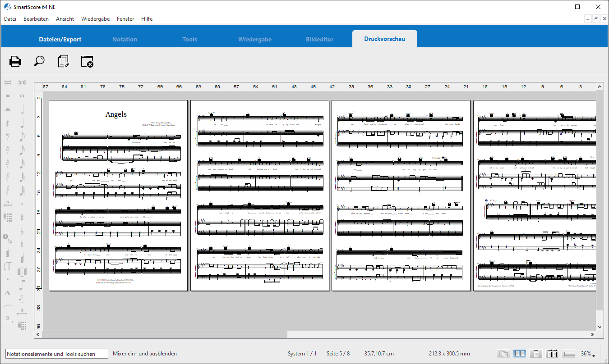Switch to the Notation tab
The height and width of the screenshot is (364, 609).
pos(125,39)
